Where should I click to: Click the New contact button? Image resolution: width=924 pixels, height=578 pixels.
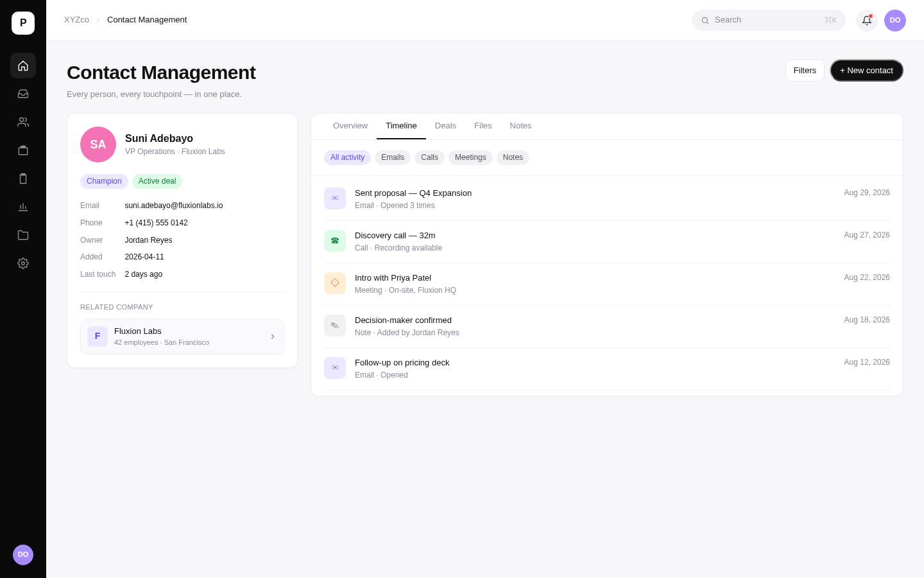866,71
